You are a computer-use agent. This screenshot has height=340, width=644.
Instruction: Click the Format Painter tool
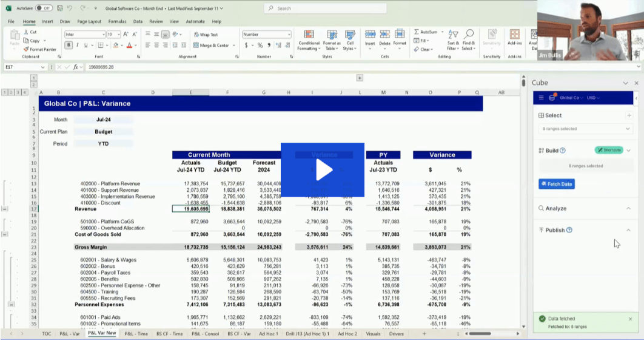(40, 49)
